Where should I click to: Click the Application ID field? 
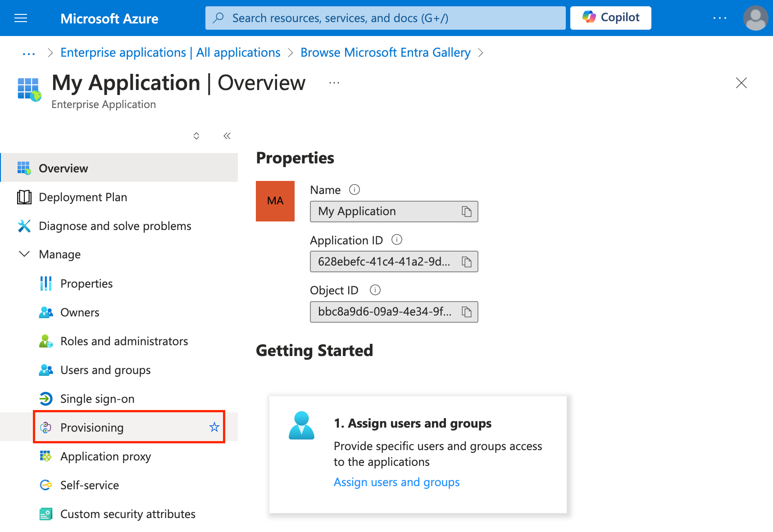(x=394, y=261)
